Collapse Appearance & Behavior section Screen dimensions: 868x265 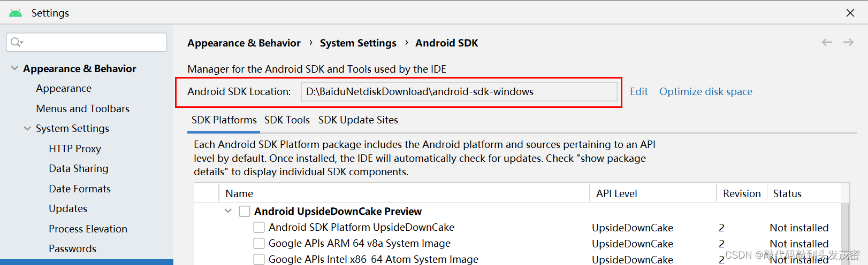14,68
